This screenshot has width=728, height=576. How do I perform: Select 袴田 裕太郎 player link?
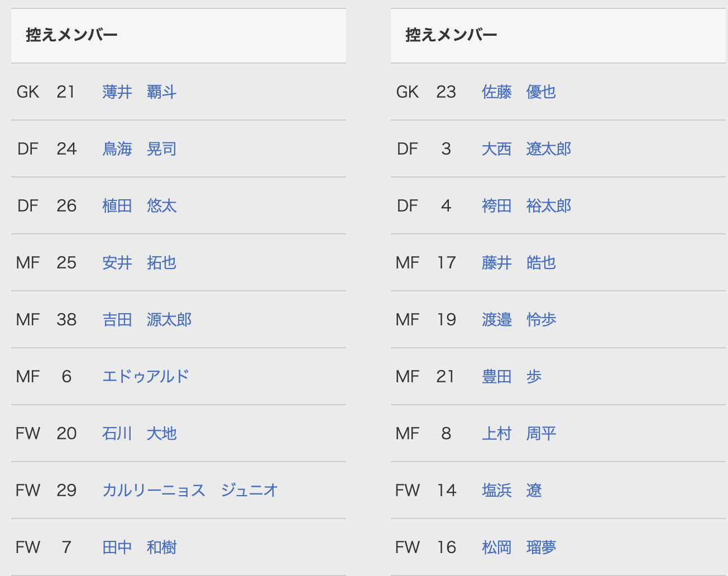(x=526, y=206)
